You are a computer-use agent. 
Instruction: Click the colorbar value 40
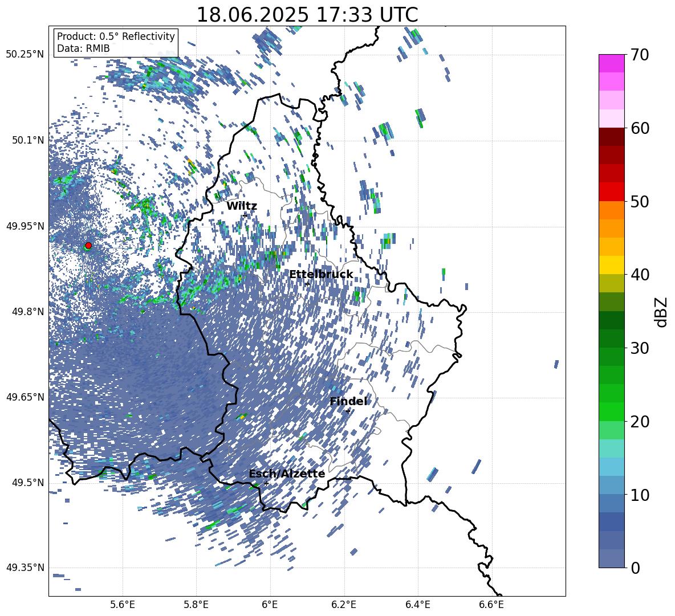click(x=640, y=275)
